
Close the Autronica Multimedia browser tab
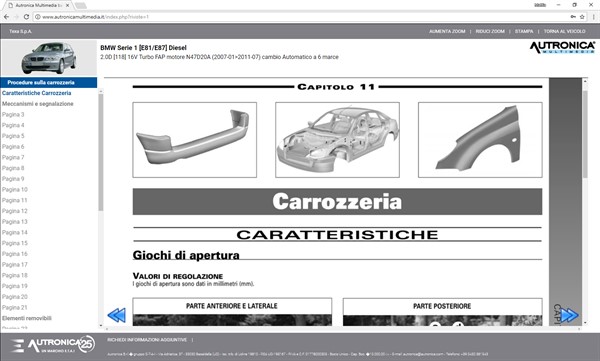pos(67,5)
